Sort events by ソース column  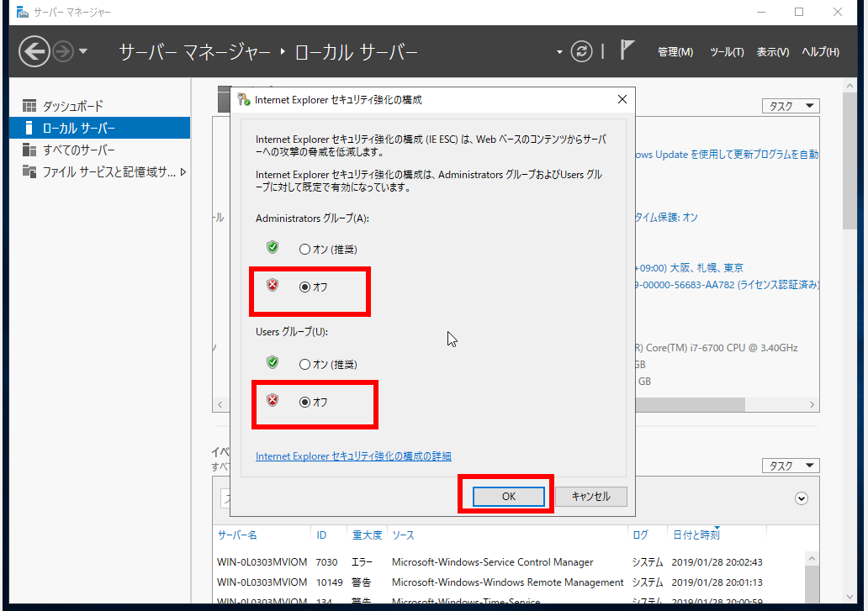point(403,535)
